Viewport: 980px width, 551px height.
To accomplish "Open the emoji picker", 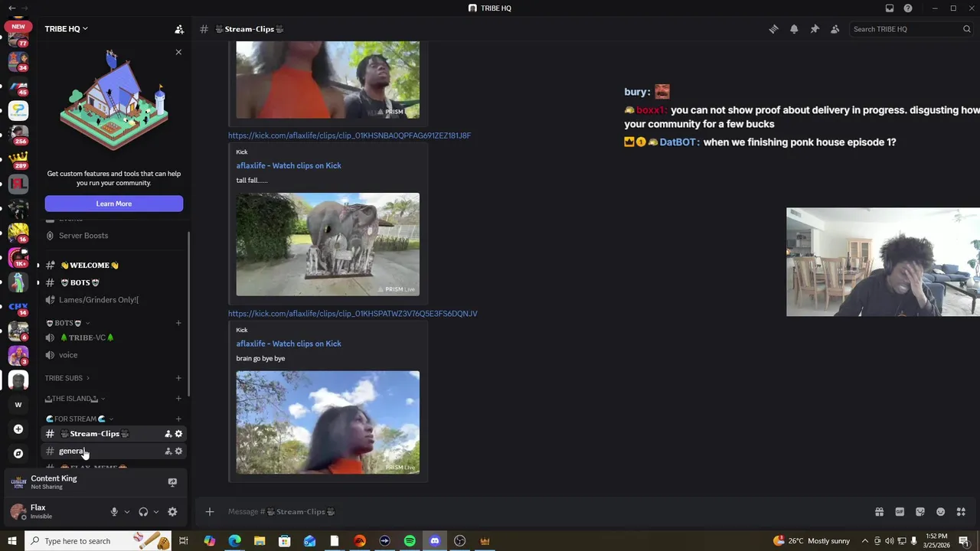I will [x=941, y=512].
